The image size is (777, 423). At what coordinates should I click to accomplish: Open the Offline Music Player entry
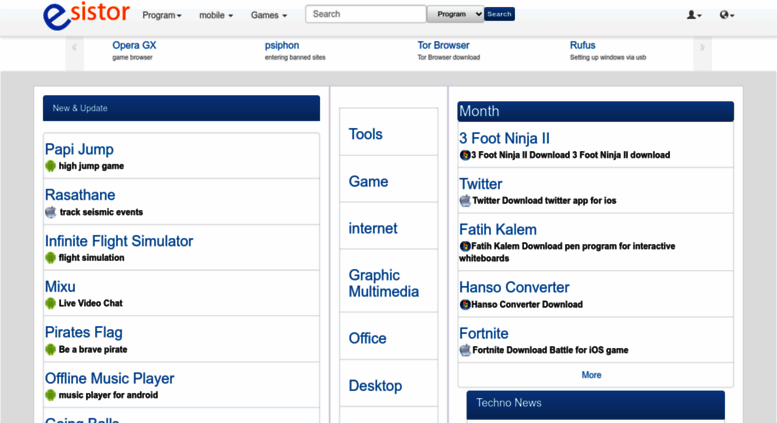point(110,378)
